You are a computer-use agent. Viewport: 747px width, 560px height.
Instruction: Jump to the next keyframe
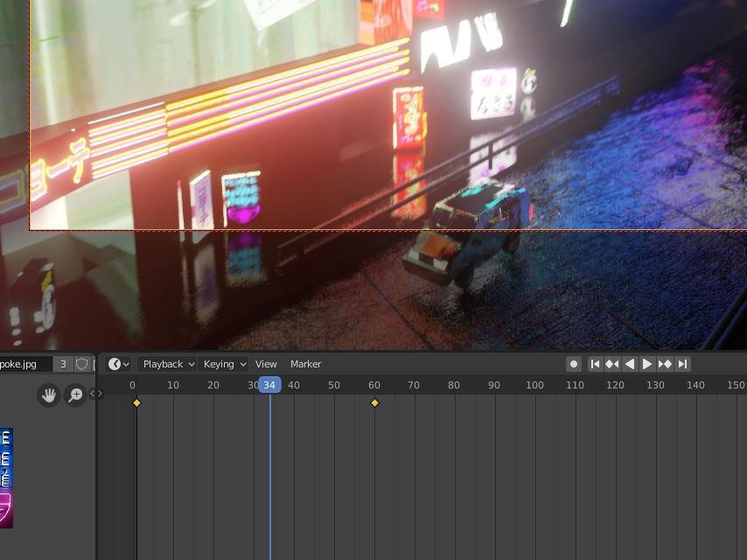(x=665, y=363)
